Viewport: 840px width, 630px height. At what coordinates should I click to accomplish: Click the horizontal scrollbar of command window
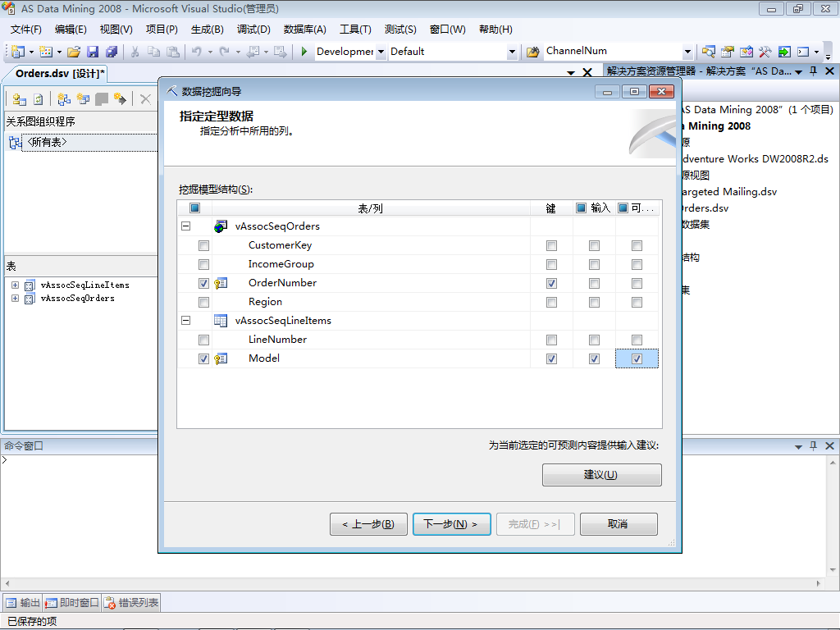point(413,583)
